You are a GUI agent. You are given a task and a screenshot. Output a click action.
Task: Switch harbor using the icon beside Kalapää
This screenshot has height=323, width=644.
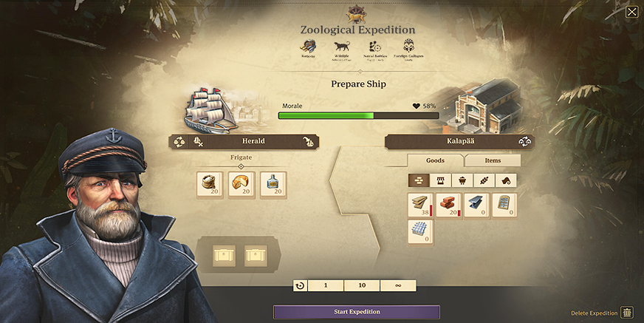[524, 142]
